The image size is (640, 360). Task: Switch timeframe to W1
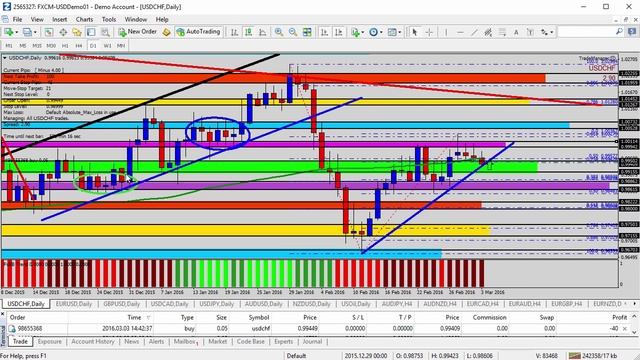(107, 46)
